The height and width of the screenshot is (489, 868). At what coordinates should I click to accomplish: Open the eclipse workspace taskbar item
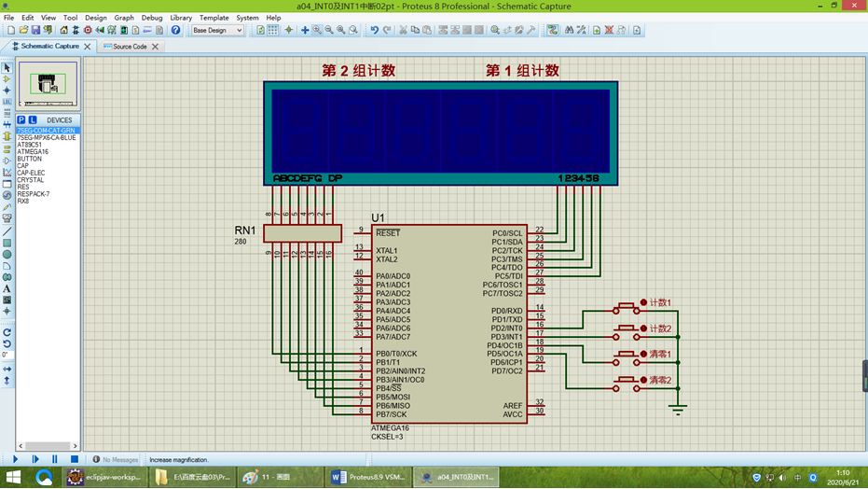(105, 477)
